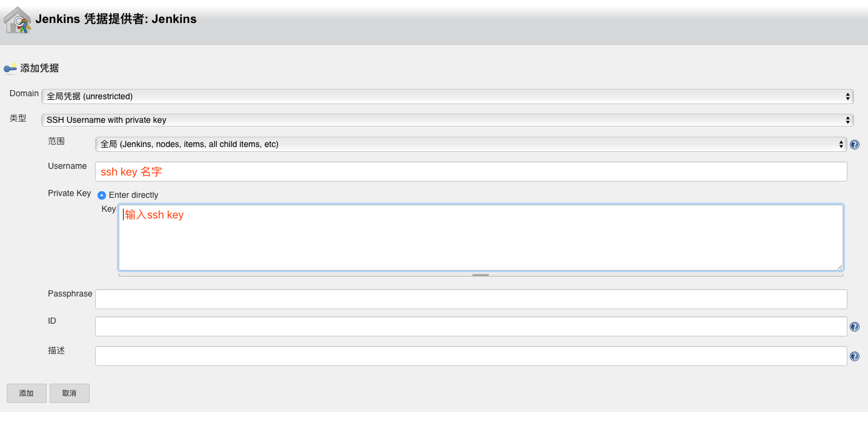This screenshot has width=868, height=432.
Task: Click the page title Jenkins 凭据提供者: Jenkins
Action: [x=116, y=19]
